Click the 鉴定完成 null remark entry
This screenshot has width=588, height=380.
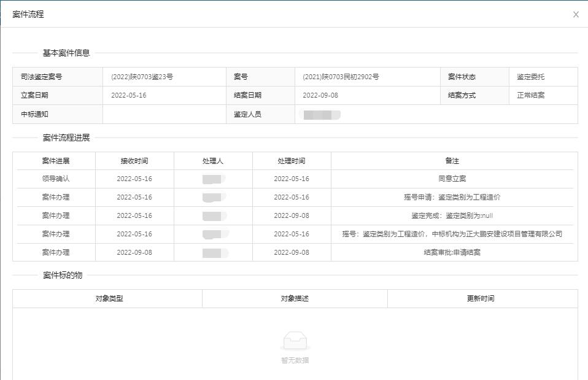click(x=452, y=215)
